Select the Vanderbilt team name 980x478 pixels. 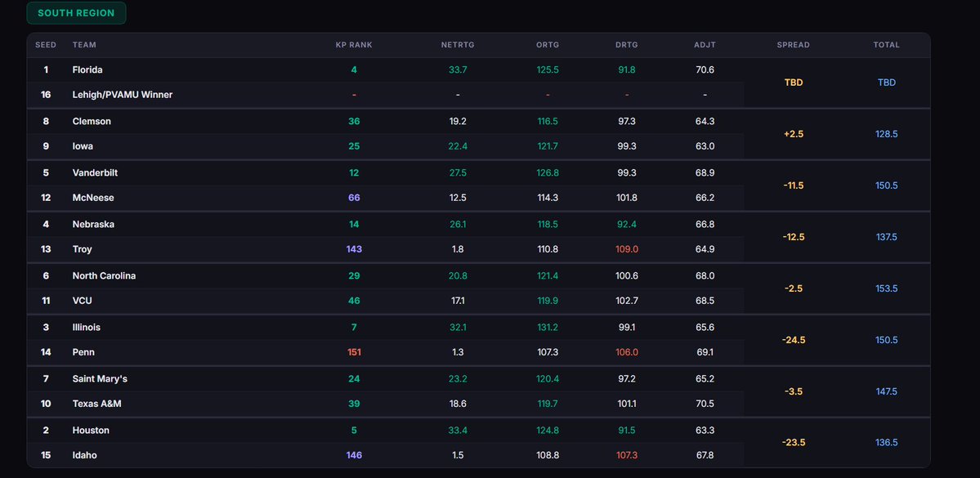(95, 172)
